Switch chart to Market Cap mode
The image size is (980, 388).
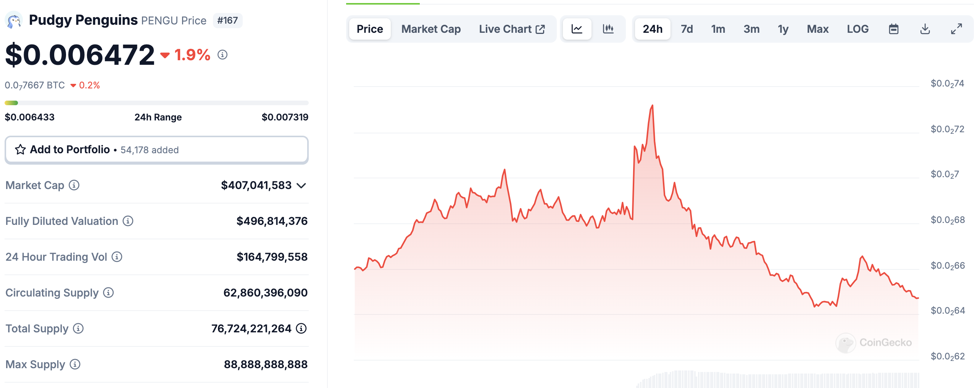[x=430, y=29]
